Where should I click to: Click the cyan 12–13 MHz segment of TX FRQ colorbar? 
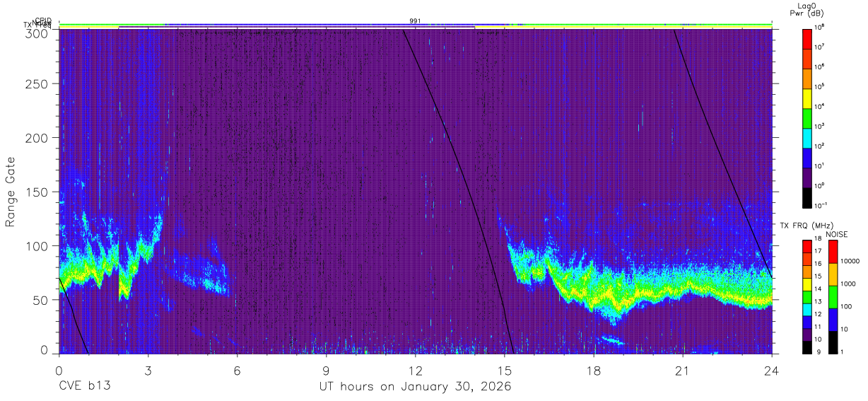pyautogui.click(x=807, y=308)
